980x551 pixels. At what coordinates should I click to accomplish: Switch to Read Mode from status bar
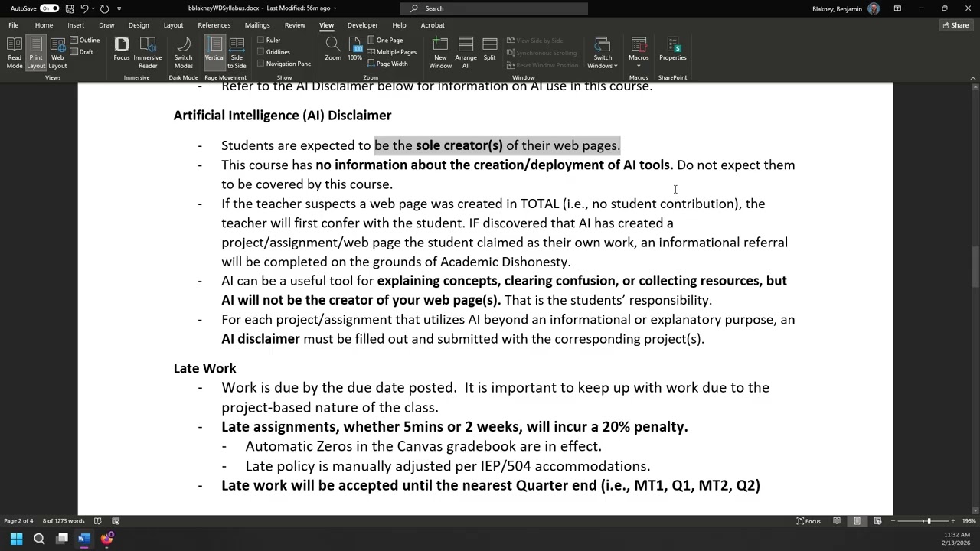coord(837,521)
